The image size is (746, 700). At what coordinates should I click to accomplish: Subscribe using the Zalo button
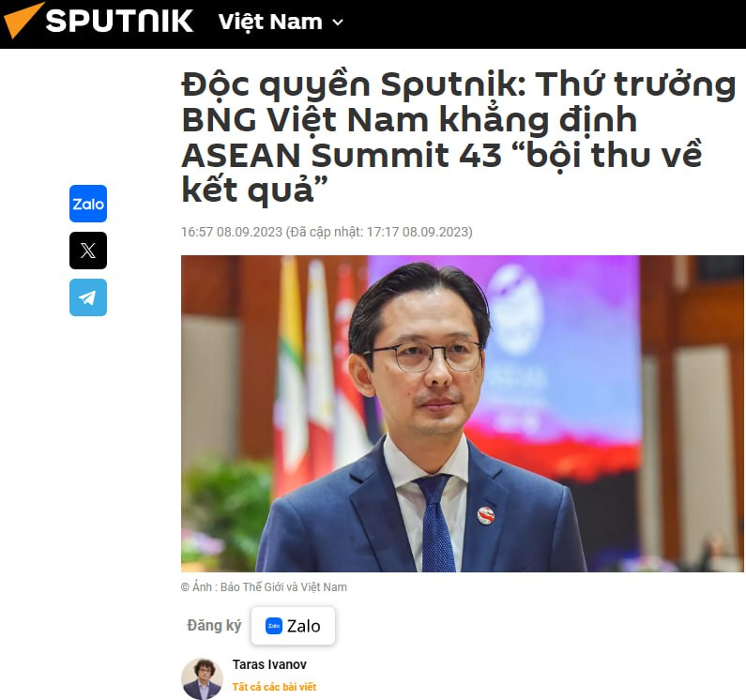[x=293, y=626]
